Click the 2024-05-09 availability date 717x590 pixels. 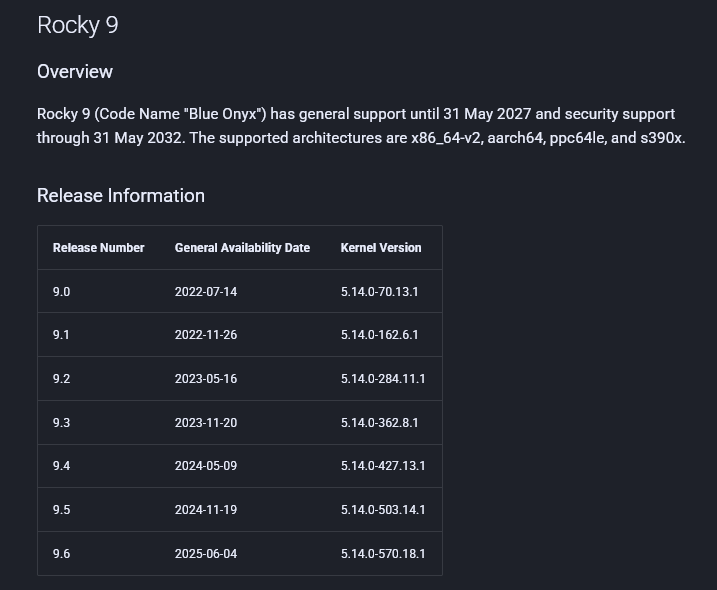coord(206,466)
